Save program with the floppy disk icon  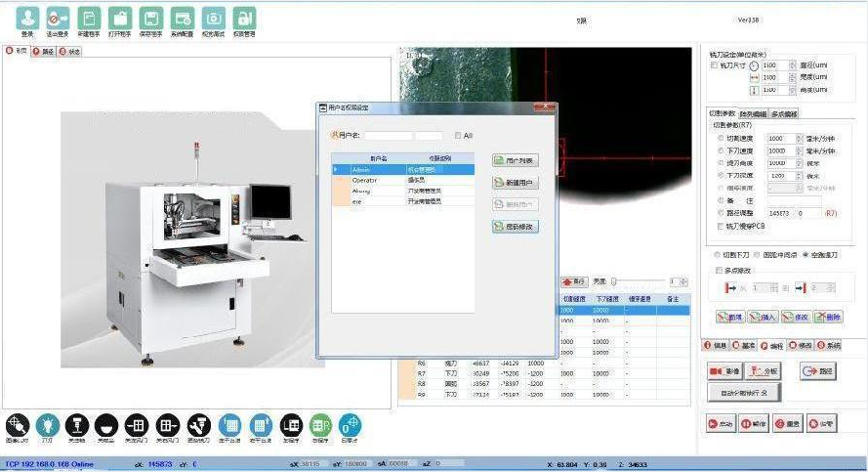pyautogui.click(x=150, y=19)
